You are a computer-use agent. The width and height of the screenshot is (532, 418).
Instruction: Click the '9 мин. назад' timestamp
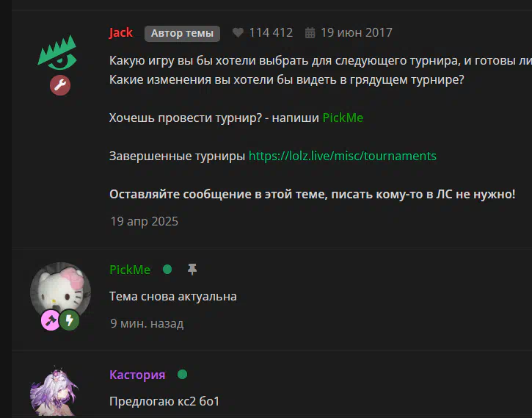point(147,323)
